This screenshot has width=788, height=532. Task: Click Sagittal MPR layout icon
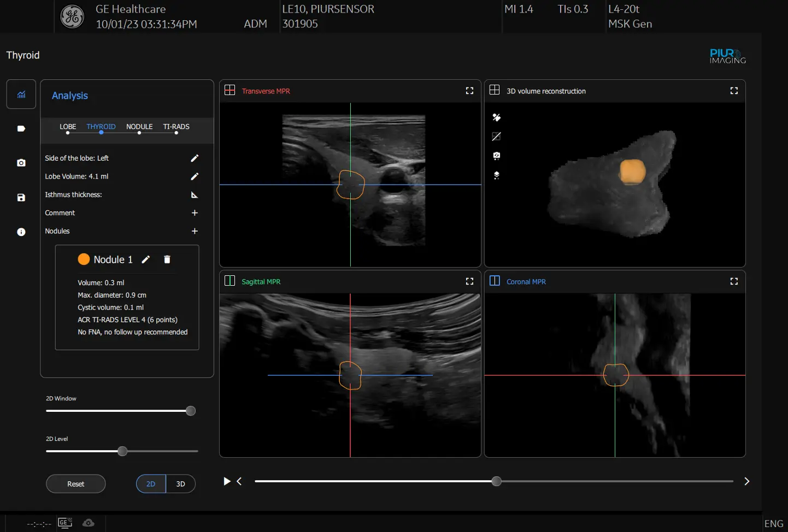click(230, 281)
